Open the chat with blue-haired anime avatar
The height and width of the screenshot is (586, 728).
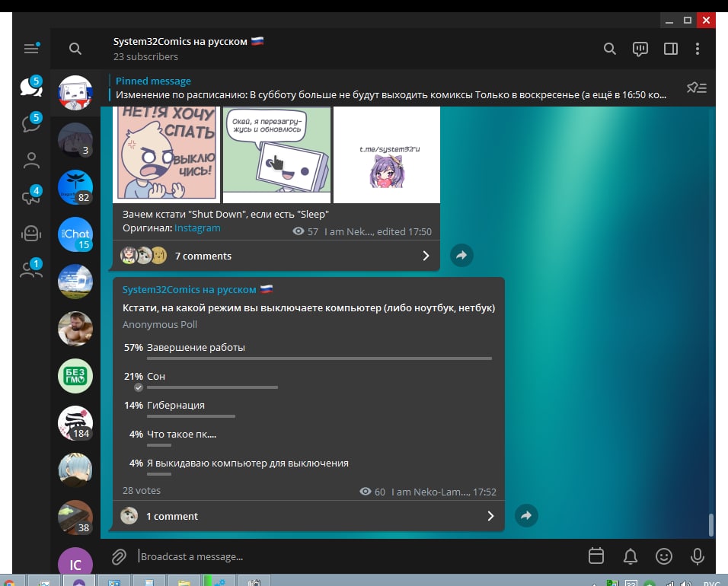[75, 470]
